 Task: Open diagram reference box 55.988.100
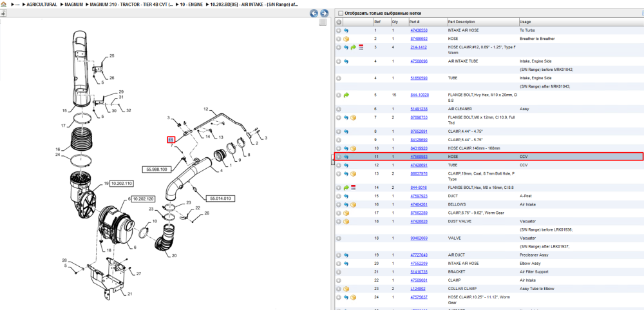pyautogui.click(x=157, y=170)
